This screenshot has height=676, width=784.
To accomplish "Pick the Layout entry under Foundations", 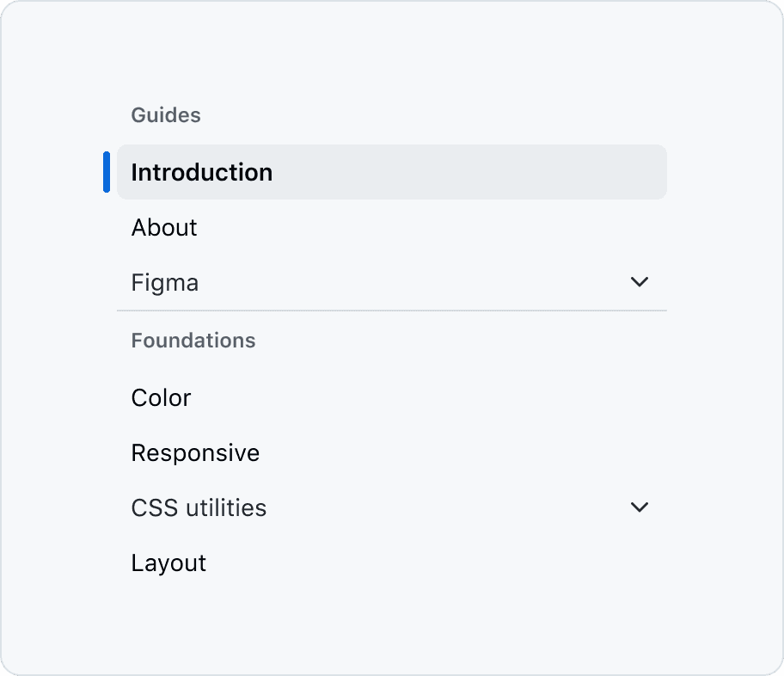I will tap(168, 562).
